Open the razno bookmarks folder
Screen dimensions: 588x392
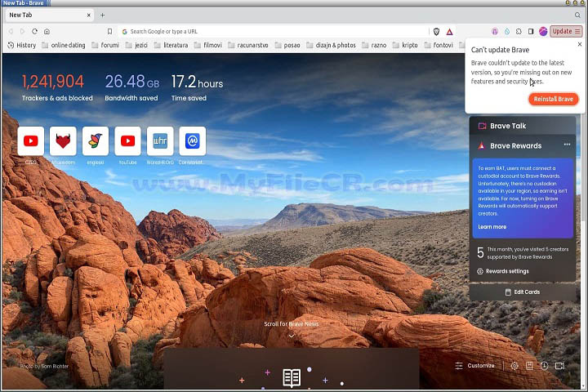[x=374, y=45]
